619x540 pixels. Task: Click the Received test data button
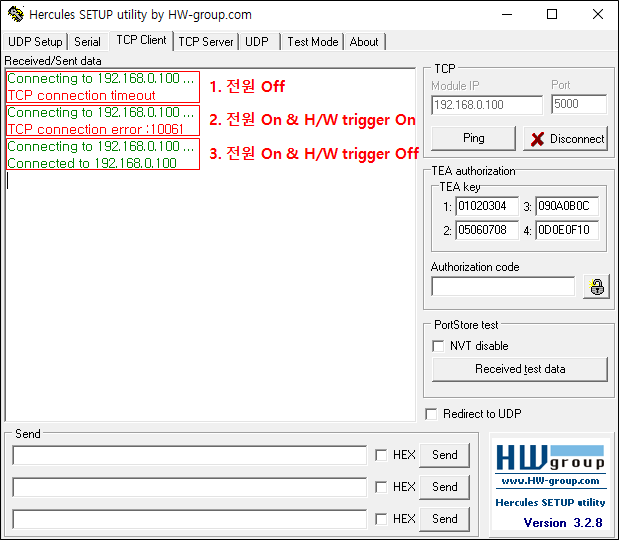pyautogui.click(x=520, y=369)
